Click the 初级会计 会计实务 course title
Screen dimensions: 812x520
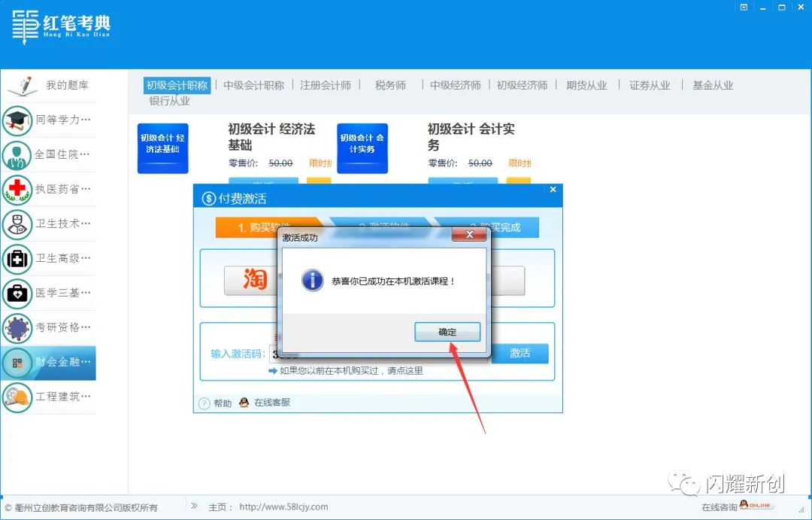[x=471, y=137]
